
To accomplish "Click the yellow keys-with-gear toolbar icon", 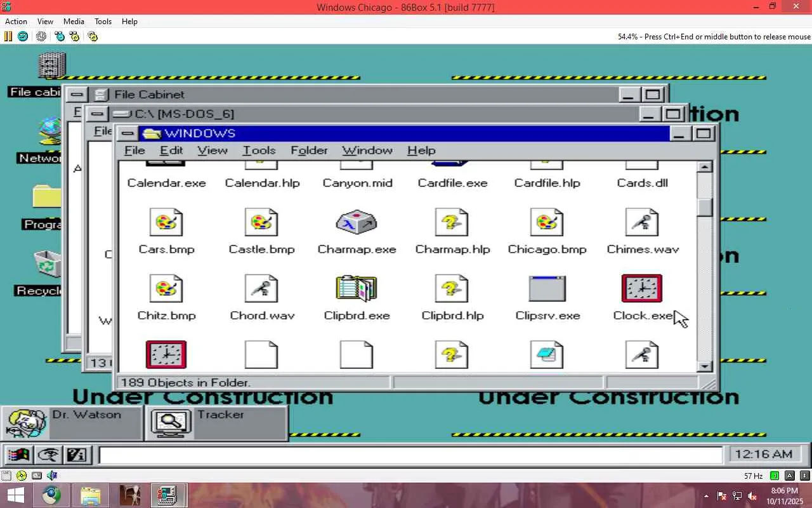I will click(75, 36).
